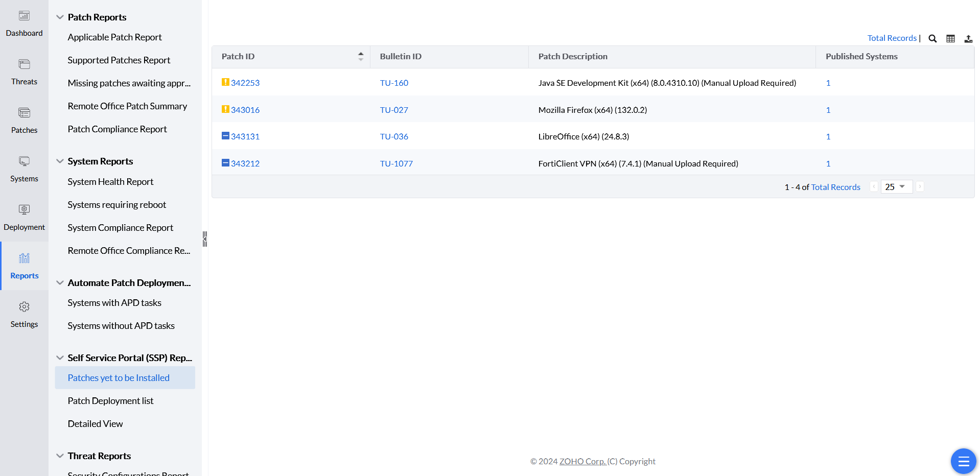The height and width of the screenshot is (476, 980).
Task: Select Patch Deployment list report
Action: 110,401
